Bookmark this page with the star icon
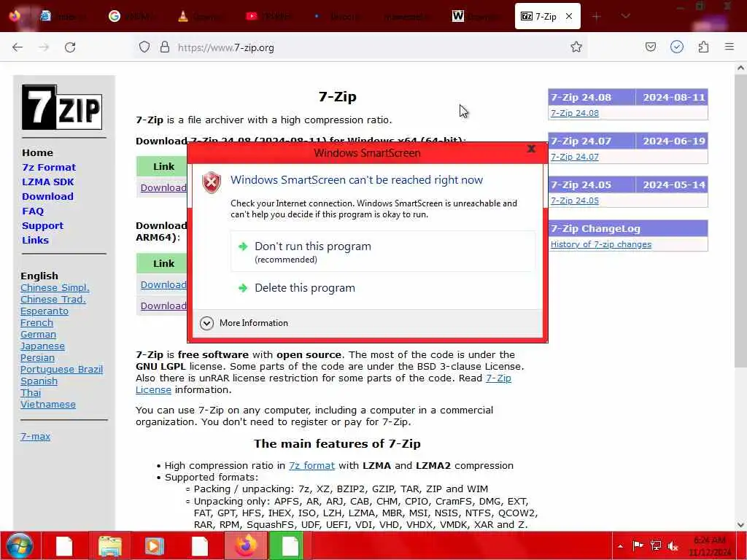Image resolution: width=747 pixels, height=560 pixels. 576,47
